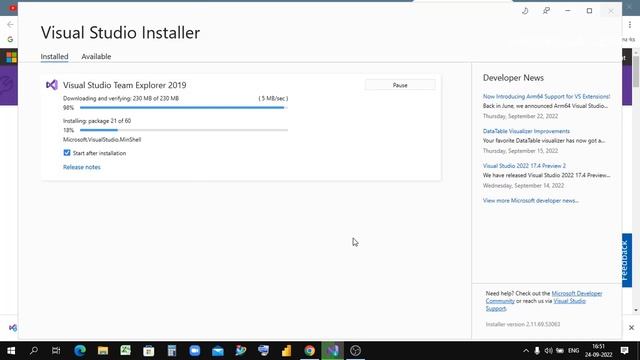The height and width of the screenshot is (360, 640).
Task: Open the volume control in system tray
Action: 549,351
